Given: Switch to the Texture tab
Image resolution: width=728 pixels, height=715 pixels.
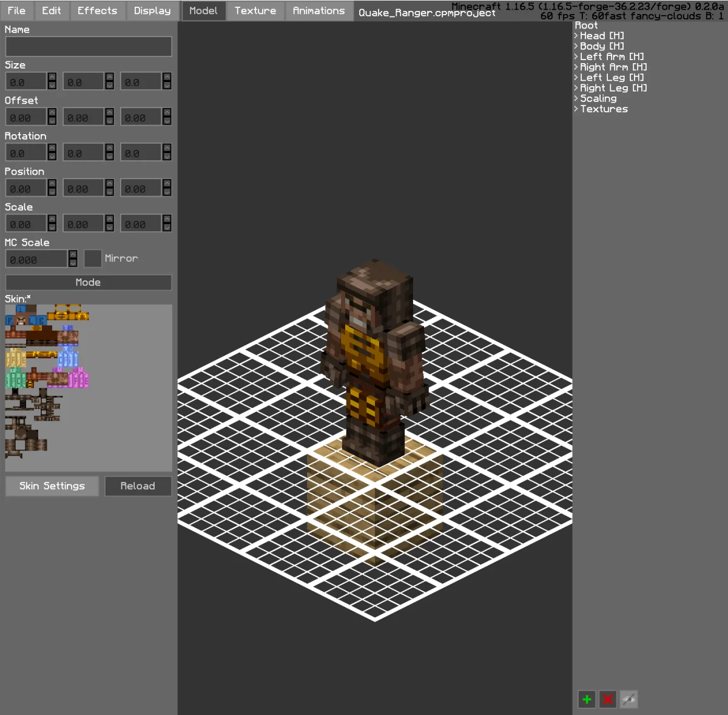Looking at the screenshot, I should pyautogui.click(x=255, y=10).
